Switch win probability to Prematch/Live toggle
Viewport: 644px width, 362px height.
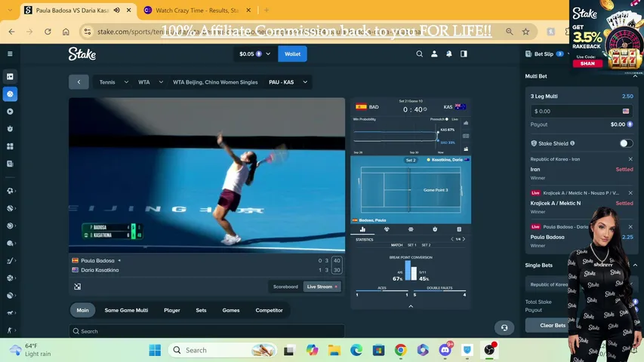click(x=447, y=119)
